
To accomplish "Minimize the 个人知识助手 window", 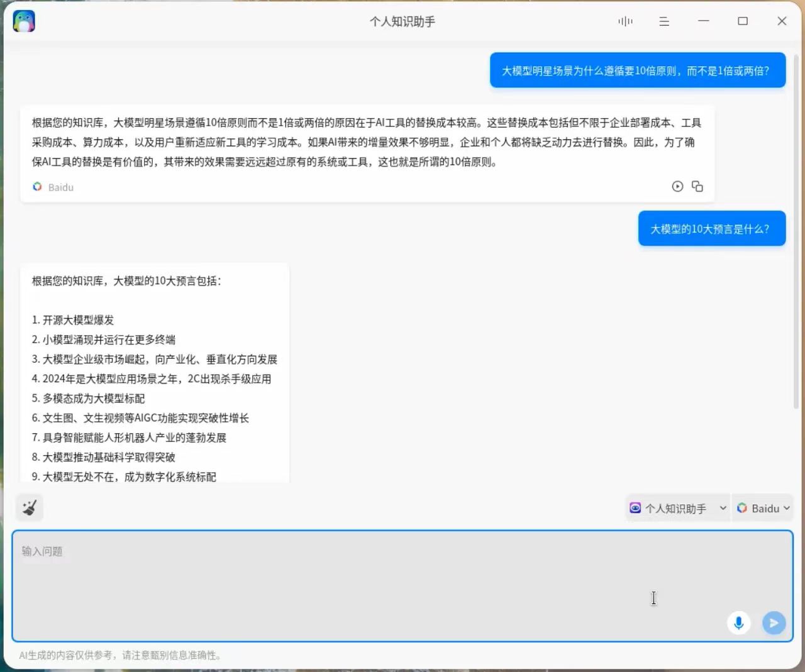I will coord(704,21).
